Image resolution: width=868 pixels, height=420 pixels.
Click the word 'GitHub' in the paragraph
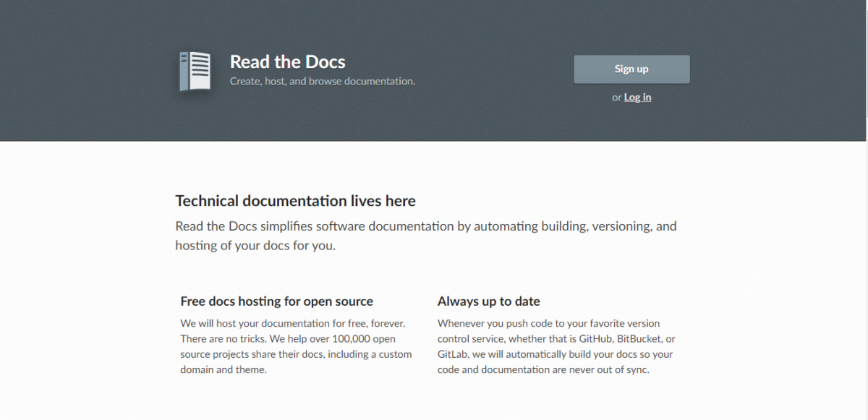(595, 339)
